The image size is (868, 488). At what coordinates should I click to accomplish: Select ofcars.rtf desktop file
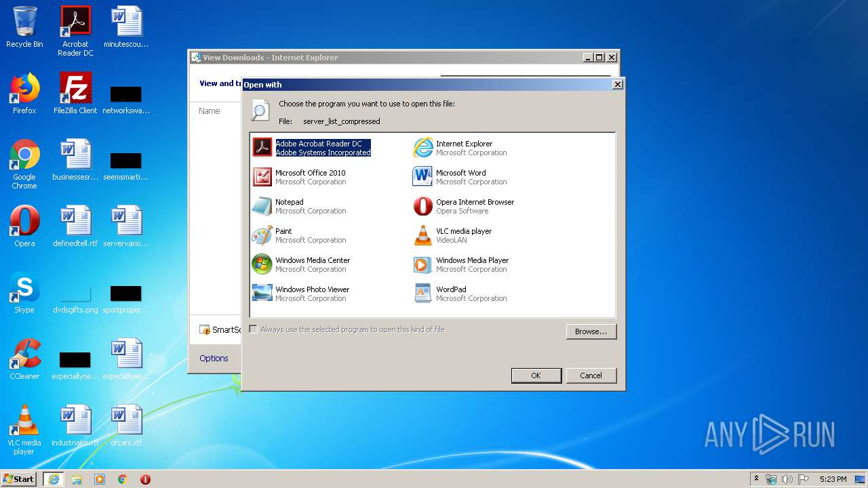pyautogui.click(x=126, y=426)
